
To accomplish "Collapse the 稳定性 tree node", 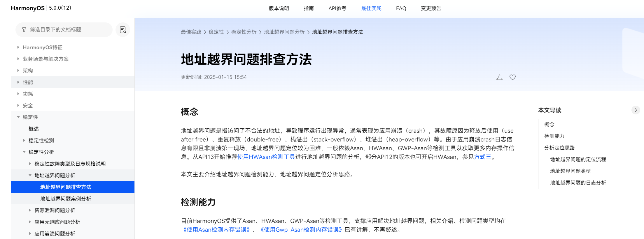I will (18, 117).
